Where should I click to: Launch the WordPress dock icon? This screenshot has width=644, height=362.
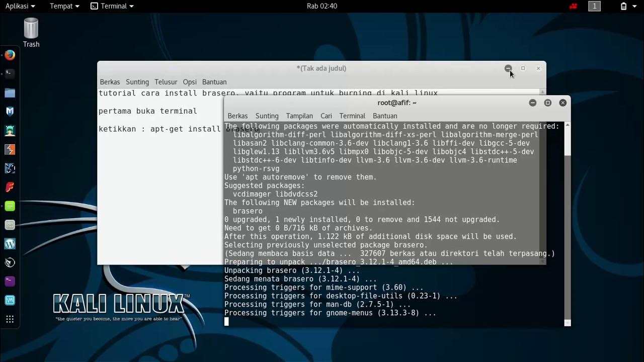pos(10,244)
